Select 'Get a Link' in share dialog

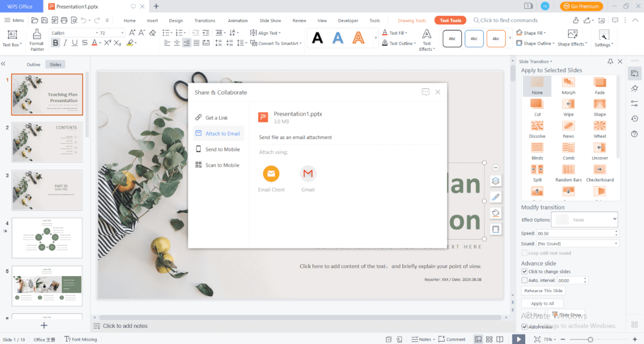pyautogui.click(x=216, y=118)
